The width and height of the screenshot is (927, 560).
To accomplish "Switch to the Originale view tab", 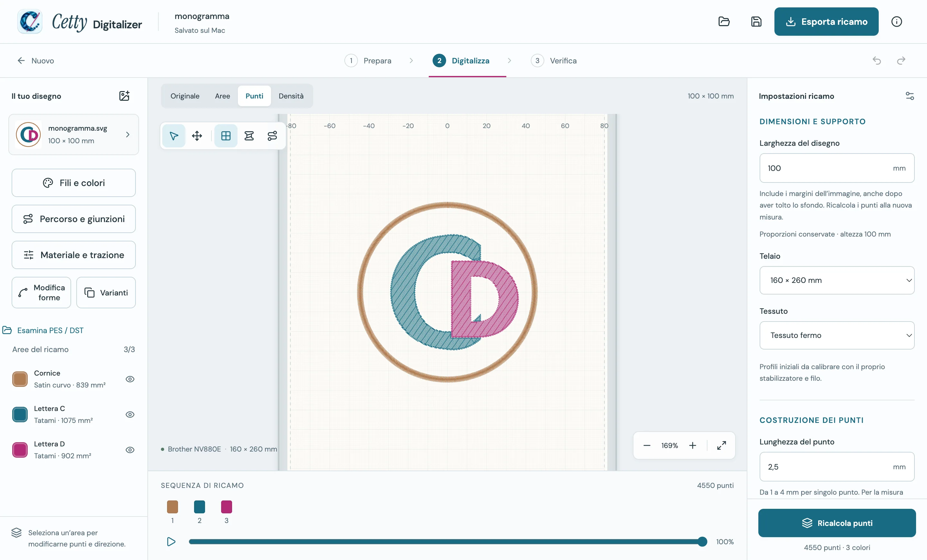I will (x=185, y=96).
